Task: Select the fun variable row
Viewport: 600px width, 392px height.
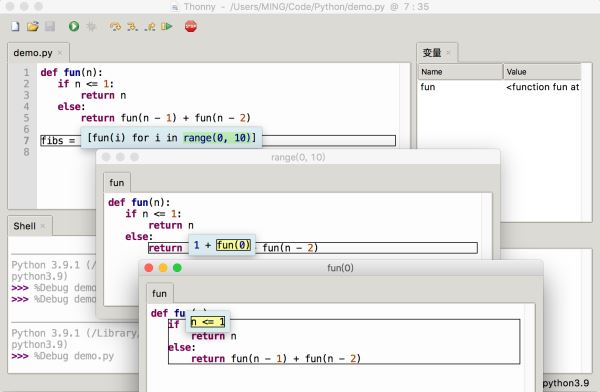Action: (499, 87)
